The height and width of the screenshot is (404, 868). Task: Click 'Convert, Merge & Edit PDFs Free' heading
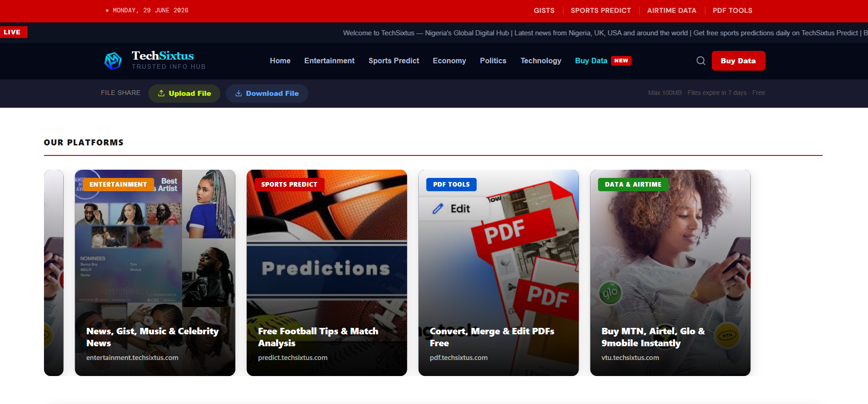pos(492,337)
